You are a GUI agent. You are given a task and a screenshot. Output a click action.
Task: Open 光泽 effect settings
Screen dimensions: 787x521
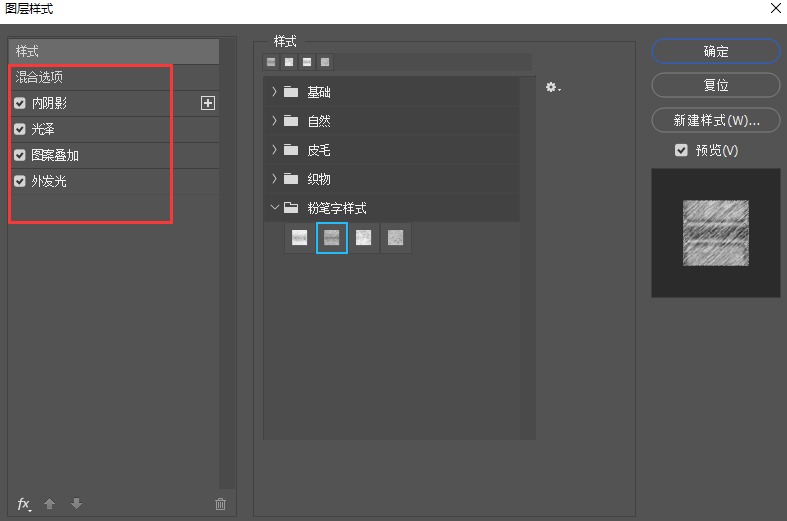pos(43,129)
